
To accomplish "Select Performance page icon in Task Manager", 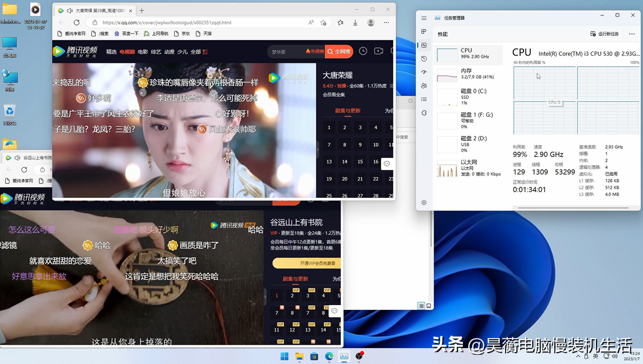I will click(x=424, y=45).
